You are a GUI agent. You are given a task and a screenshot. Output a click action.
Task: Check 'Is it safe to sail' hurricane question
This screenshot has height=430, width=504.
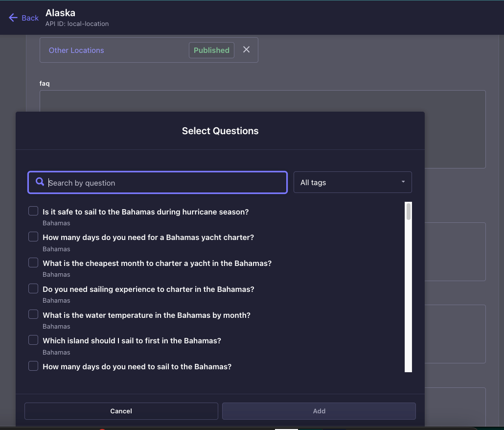33,211
